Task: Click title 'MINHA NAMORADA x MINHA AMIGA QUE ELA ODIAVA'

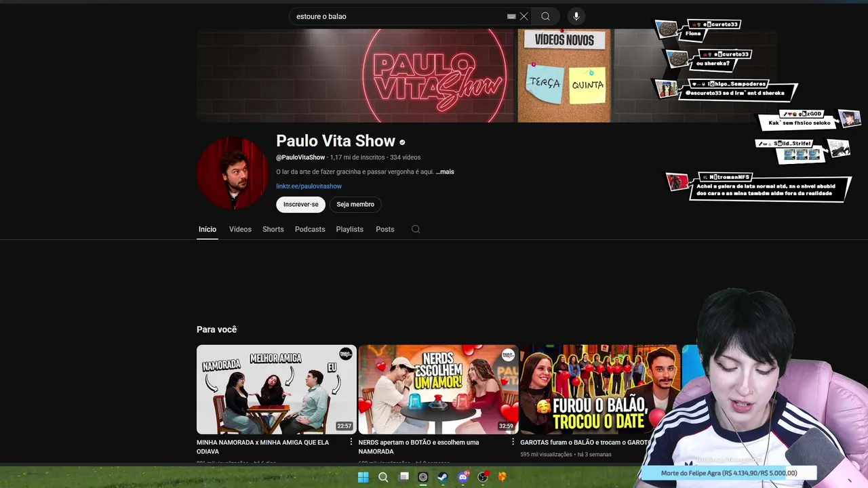Action: [262, 447]
